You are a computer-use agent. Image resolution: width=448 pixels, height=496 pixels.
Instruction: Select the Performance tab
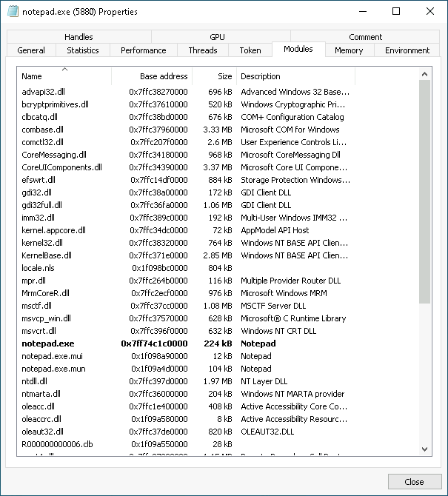[x=143, y=50]
